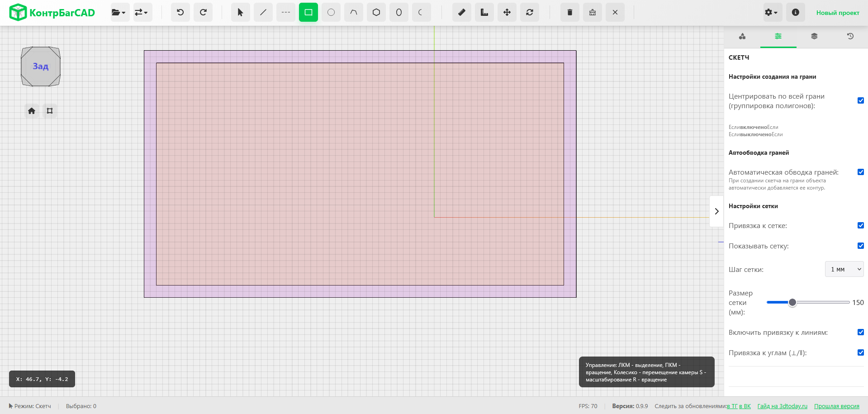
Task: Toggle 'Показывать сетку' checkbox
Action: 861,246
